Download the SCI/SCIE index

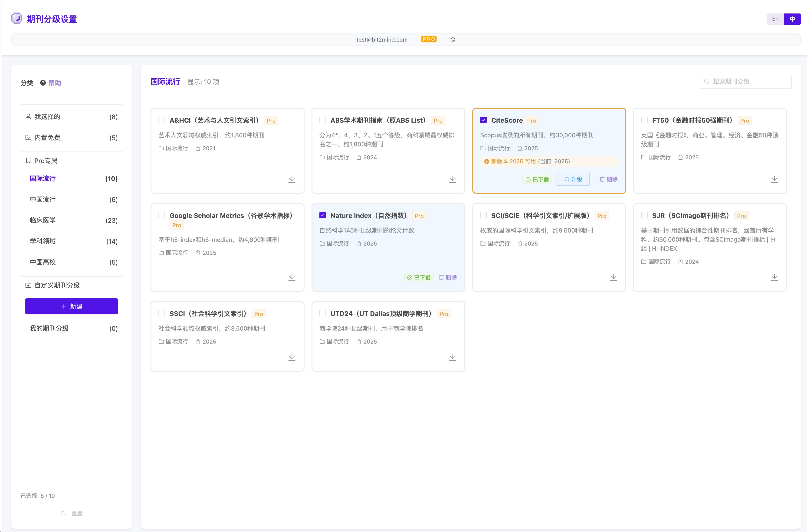(x=613, y=277)
